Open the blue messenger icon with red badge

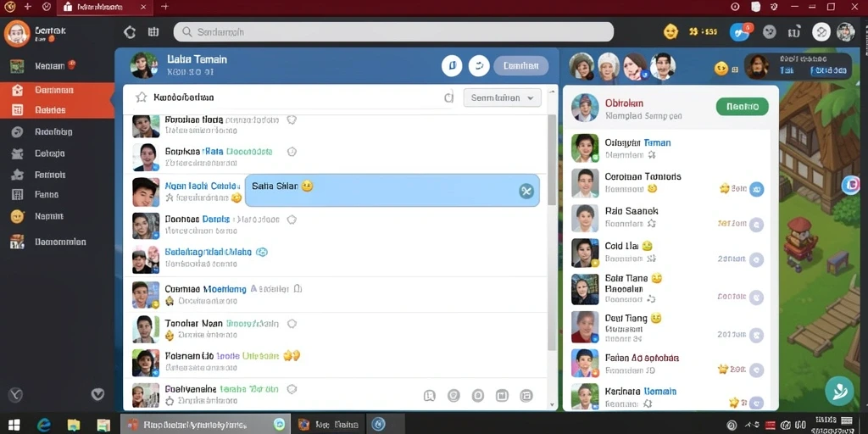click(740, 31)
